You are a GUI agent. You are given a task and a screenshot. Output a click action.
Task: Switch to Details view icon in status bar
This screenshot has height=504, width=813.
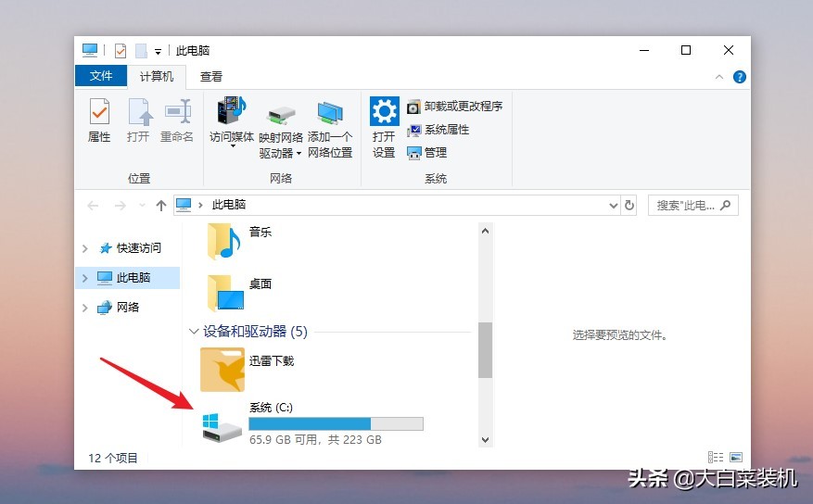coord(716,458)
